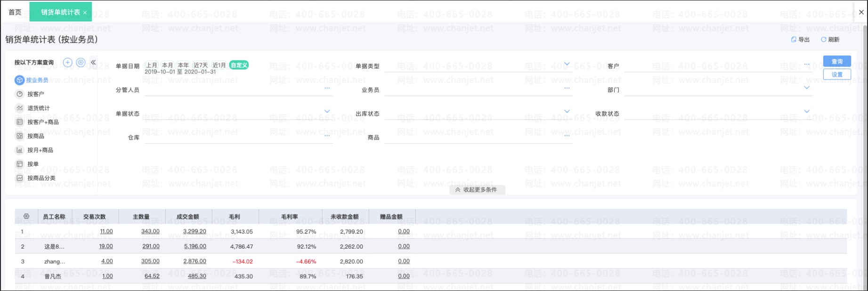Open amount link 5,196.00

click(195, 246)
